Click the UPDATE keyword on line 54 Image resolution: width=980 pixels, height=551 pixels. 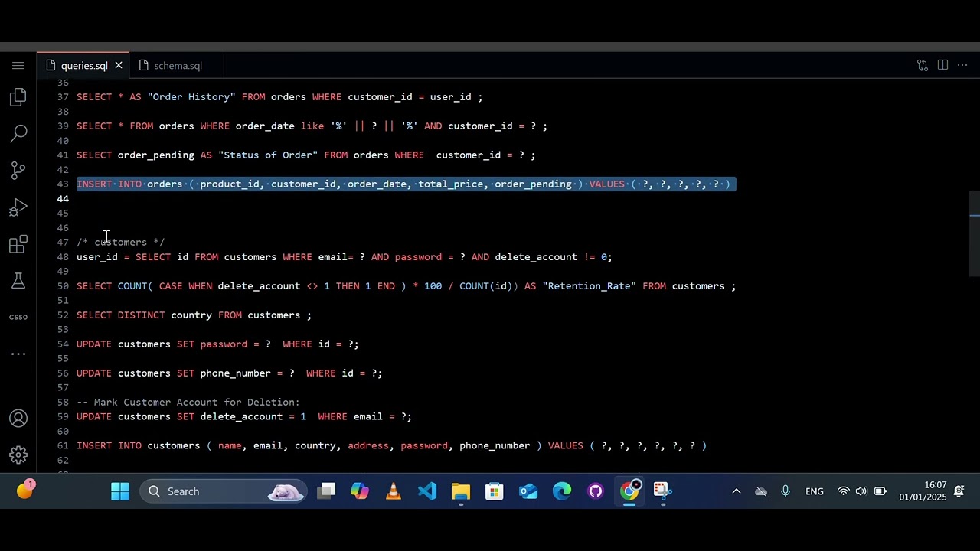point(94,344)
